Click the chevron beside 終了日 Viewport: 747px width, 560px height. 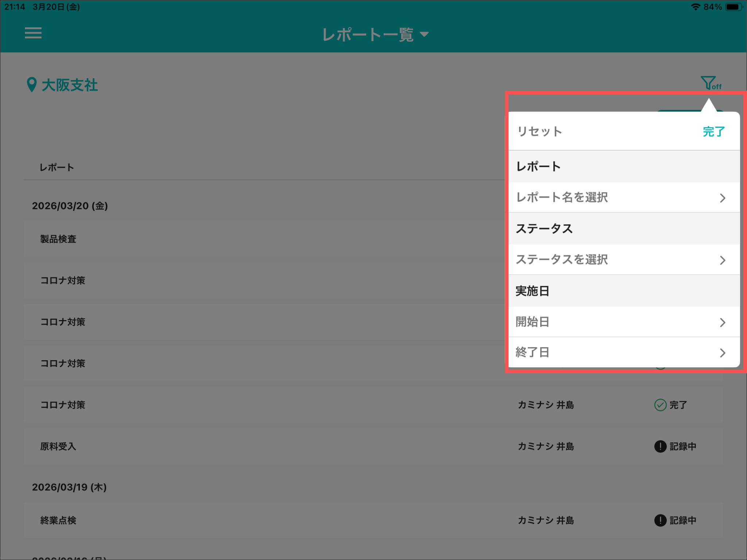(722, 353)
